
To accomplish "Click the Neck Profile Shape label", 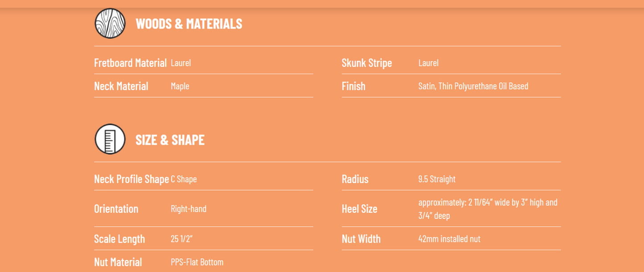I will pos(131,179).
